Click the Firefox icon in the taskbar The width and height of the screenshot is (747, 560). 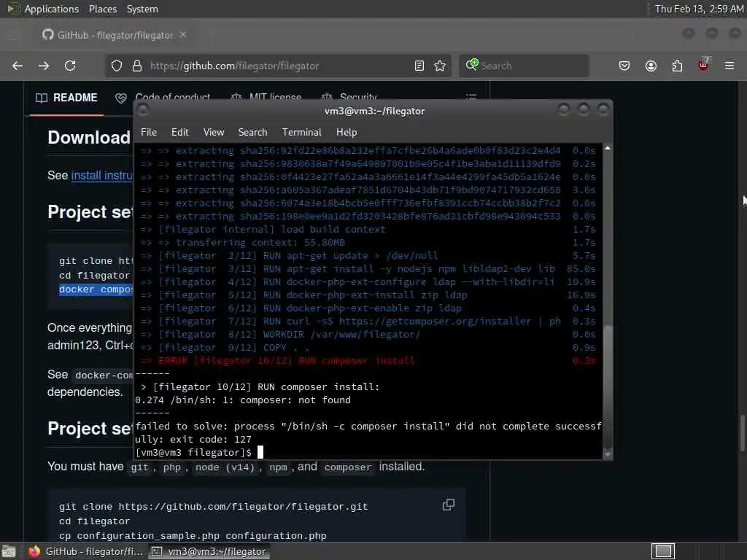(34, 551)
